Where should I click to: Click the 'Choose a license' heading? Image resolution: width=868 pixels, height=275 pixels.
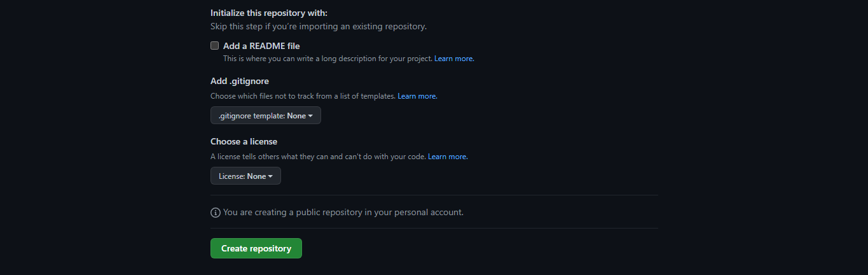pos(244,141)
